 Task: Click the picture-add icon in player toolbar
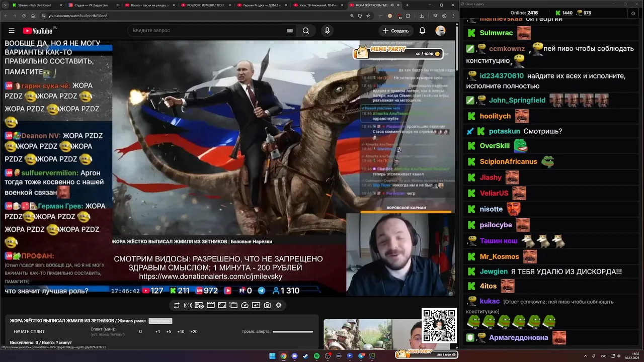[256, 305]
